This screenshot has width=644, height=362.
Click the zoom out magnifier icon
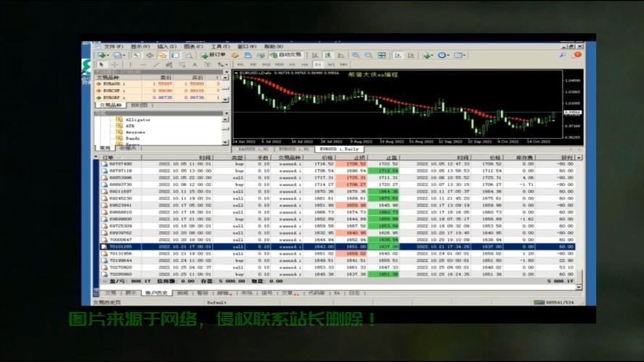369,55
